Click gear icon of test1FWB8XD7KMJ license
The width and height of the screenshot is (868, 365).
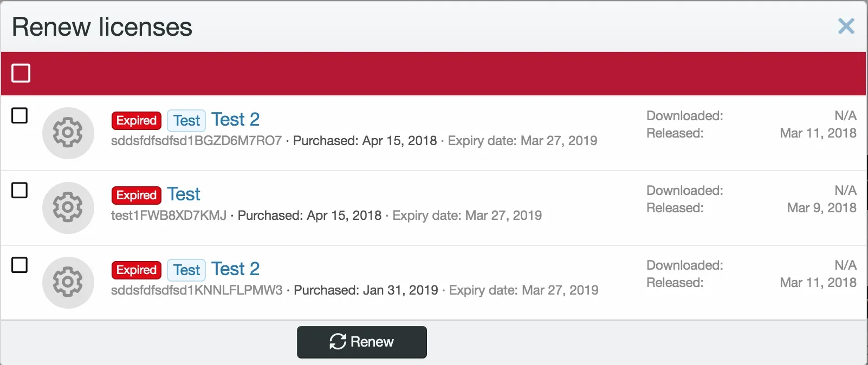[68, 208]
